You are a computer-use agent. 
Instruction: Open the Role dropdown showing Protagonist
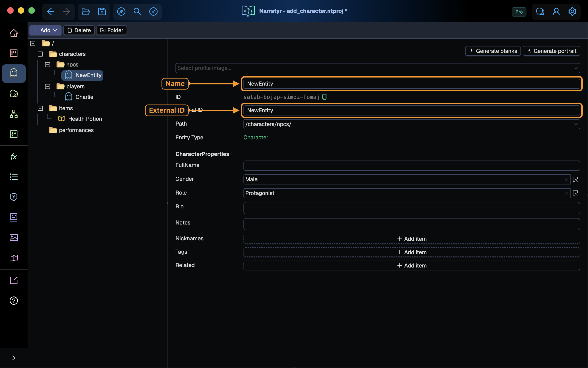407,193
